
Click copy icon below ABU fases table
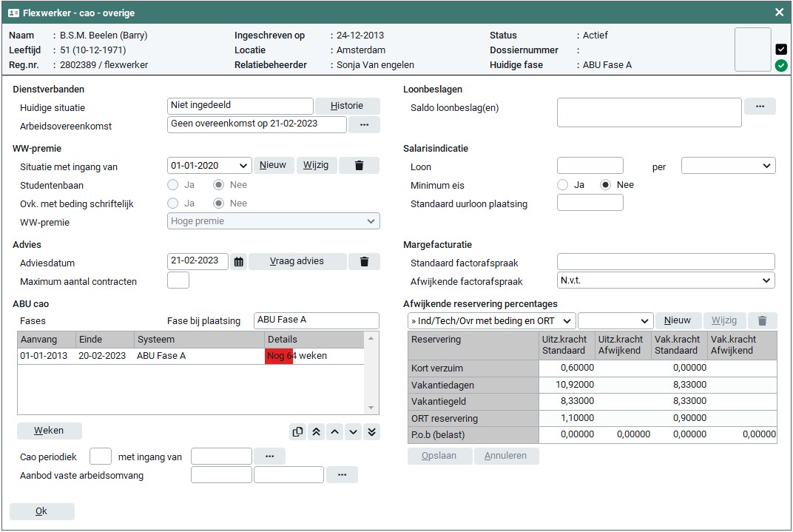click(297, 432)
